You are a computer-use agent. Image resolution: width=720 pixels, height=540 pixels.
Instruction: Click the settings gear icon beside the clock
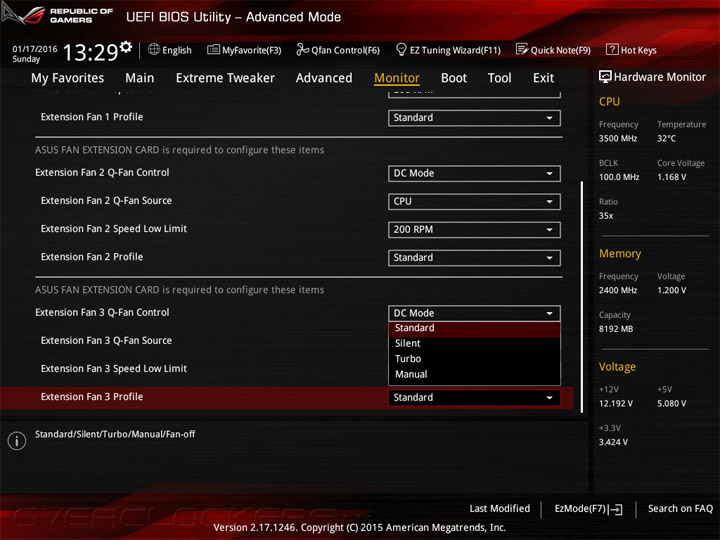tap(126, 46)
